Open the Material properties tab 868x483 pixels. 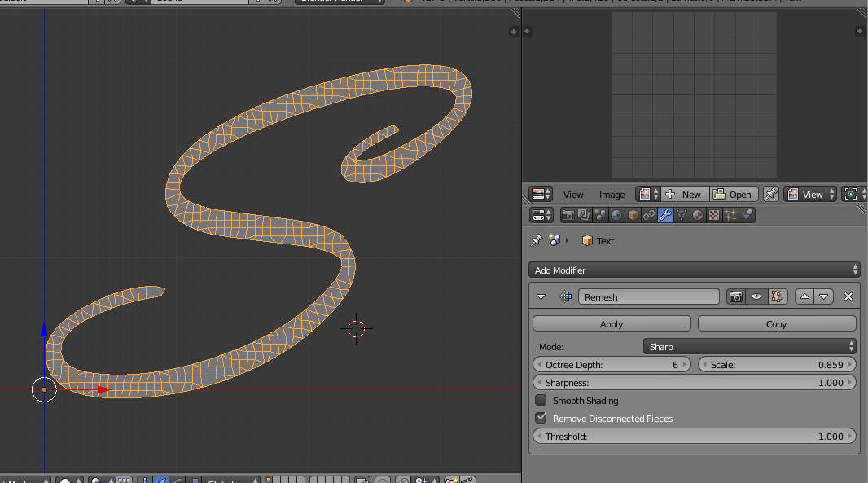[698, 215]
